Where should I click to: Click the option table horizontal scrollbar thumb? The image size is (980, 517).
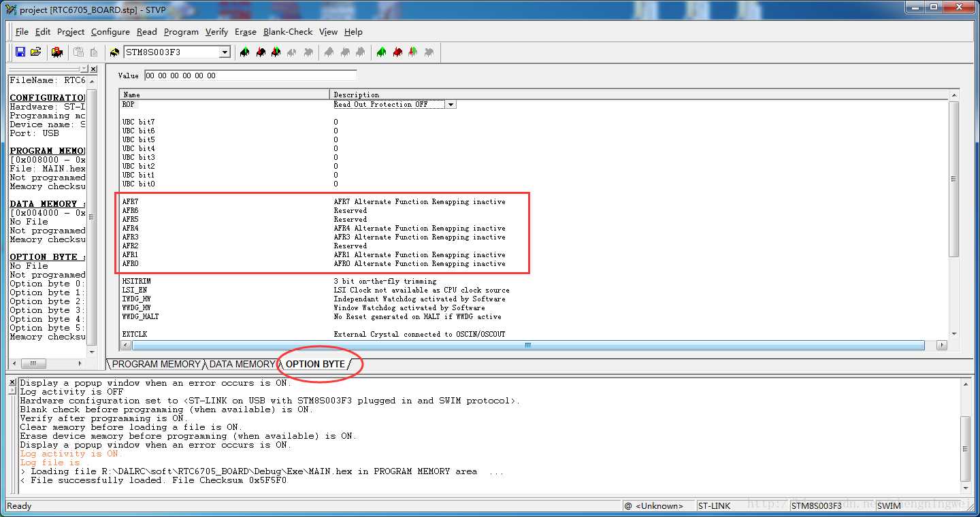coord(527,346)
